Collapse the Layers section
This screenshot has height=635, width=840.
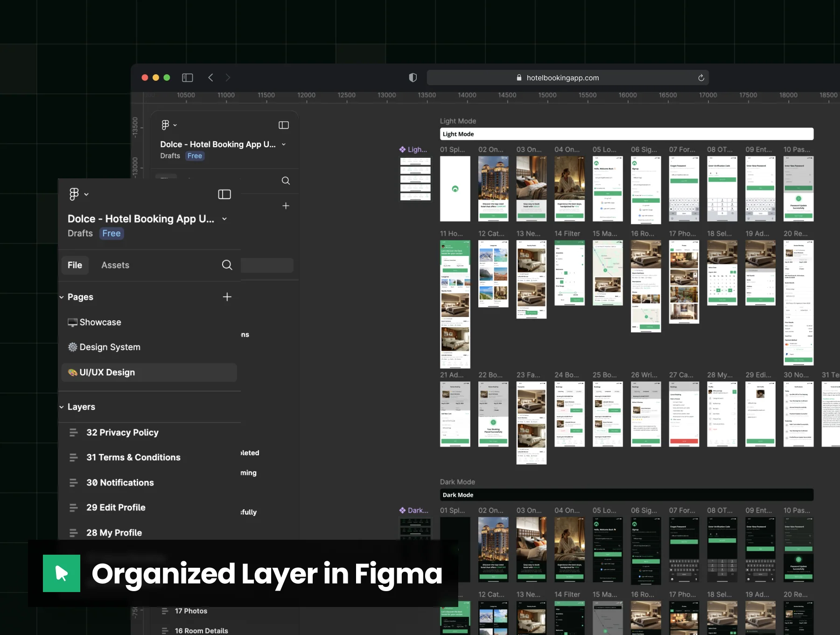click(62, 407)
